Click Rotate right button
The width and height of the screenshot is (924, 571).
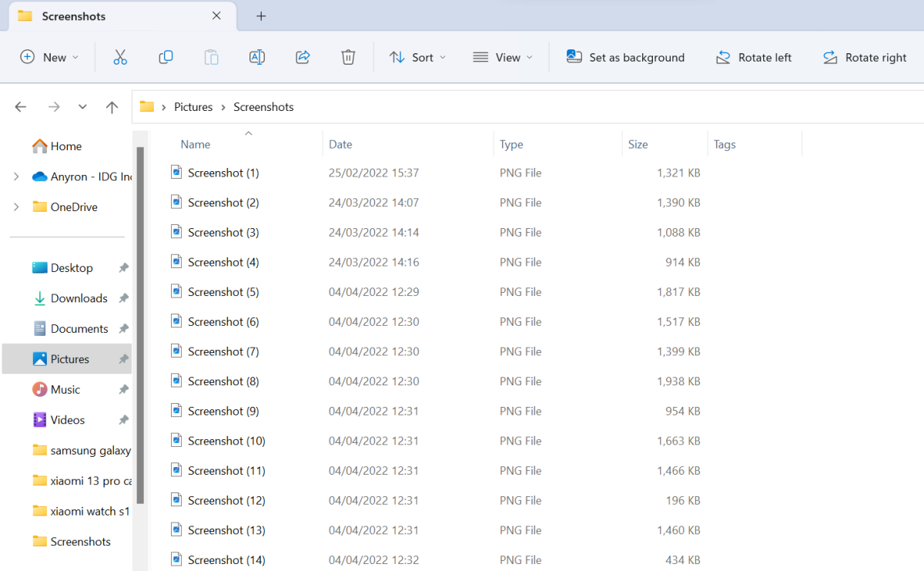pyautogui.click(x=865, y=58)
